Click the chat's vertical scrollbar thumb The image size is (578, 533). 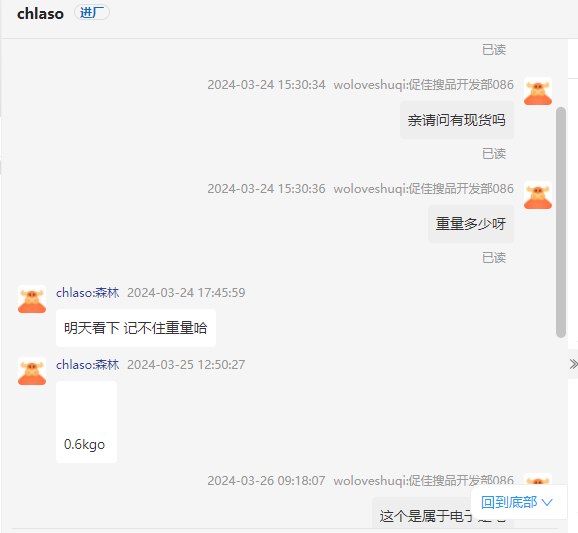[561, 222]
